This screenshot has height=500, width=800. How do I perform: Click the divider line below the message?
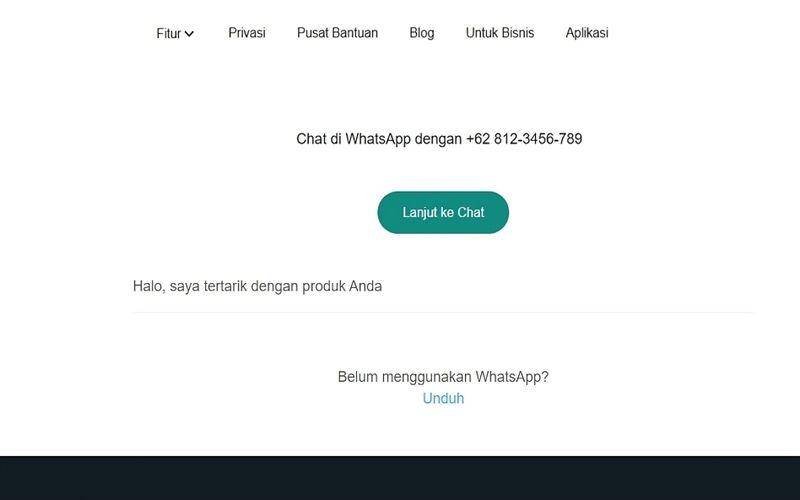coord(443,312)
